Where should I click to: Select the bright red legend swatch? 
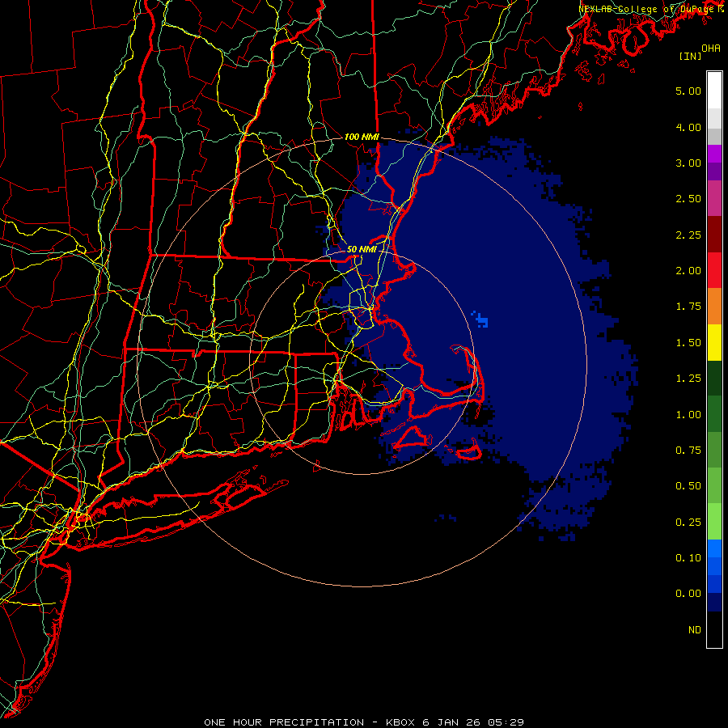[714, 270]
